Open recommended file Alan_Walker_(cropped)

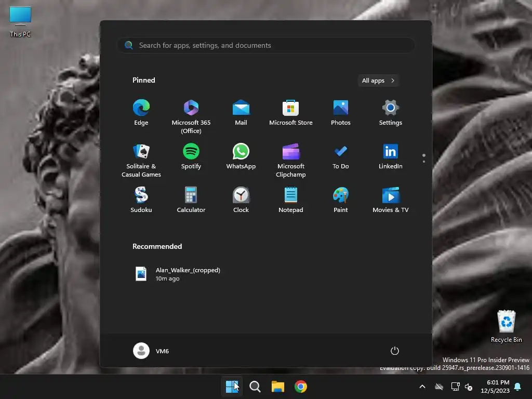click(x=178, y=274)
